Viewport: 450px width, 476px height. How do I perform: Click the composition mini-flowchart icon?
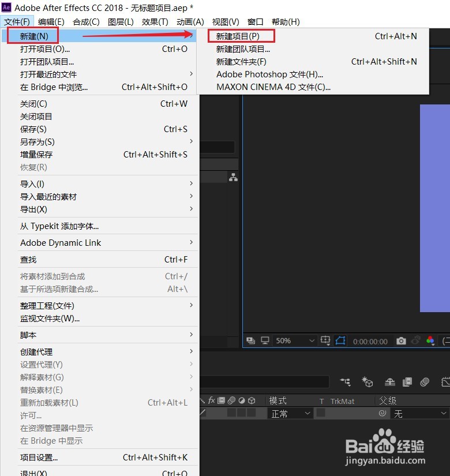345,381
